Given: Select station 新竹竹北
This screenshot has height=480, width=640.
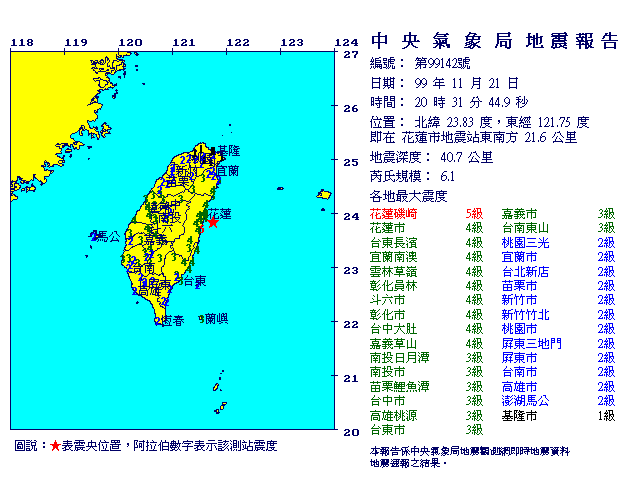Looking at the screenshot, I should click(525, 315).
